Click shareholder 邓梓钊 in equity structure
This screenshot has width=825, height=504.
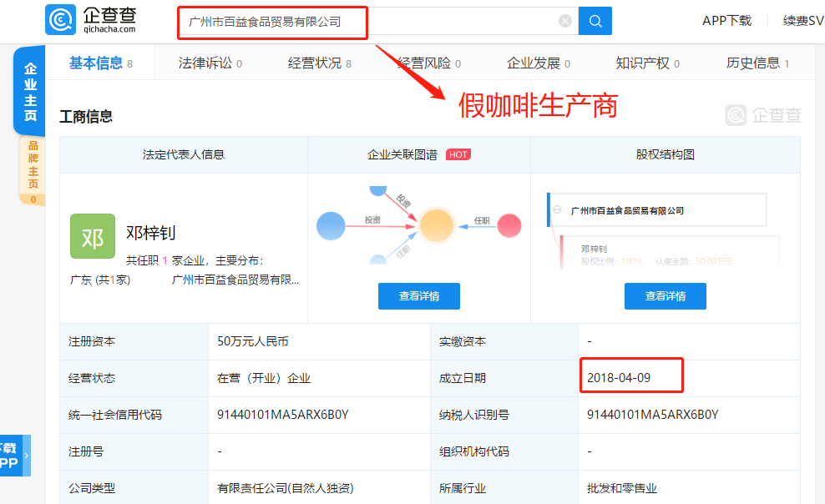594,249
